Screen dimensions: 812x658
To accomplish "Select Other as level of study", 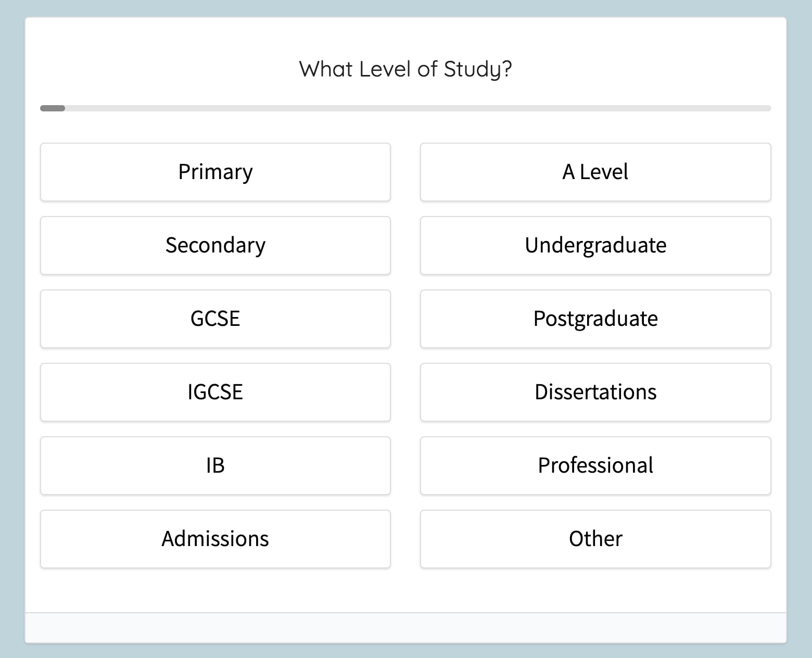I will [x=595, y=539].
